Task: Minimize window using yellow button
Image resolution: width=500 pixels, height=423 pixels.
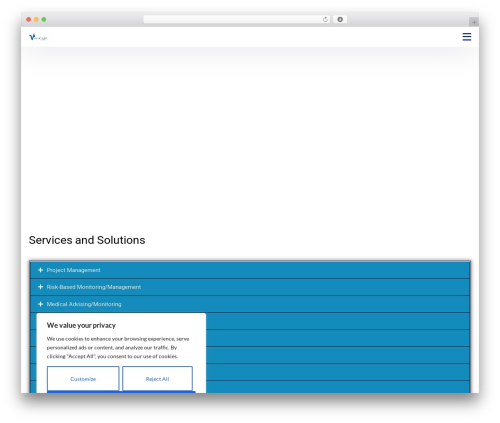Action: [x=36, y=20]
